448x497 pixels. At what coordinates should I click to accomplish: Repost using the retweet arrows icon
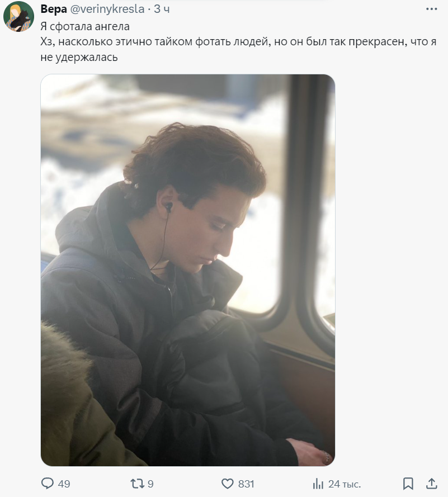[x=138, y=484]
